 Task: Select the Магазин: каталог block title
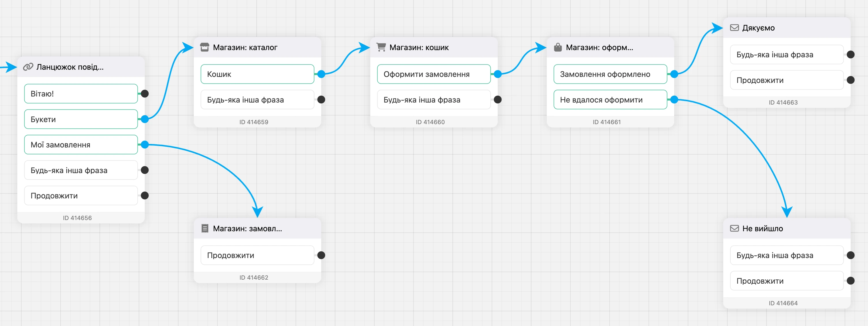pyautogui.click(x=245, y=48)
